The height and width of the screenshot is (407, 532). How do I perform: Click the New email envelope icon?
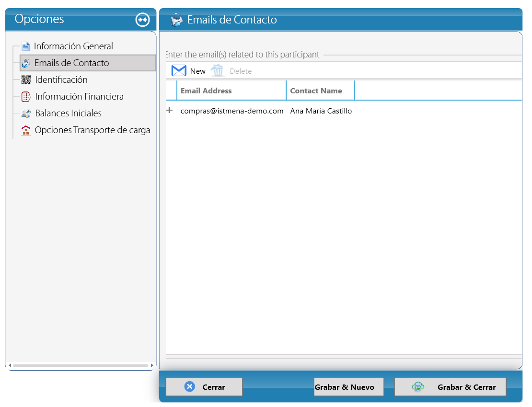click(x=179, y=71)
